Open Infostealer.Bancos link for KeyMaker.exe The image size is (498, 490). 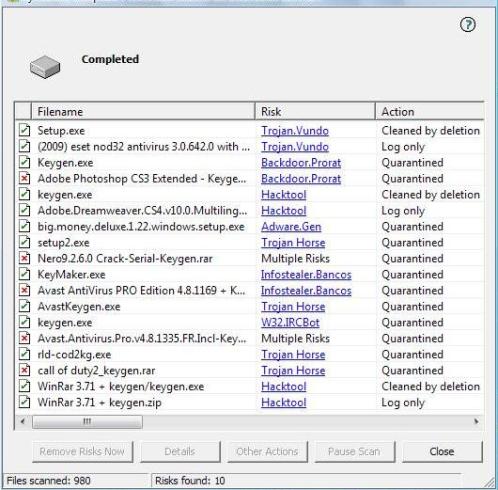[306, 275]
